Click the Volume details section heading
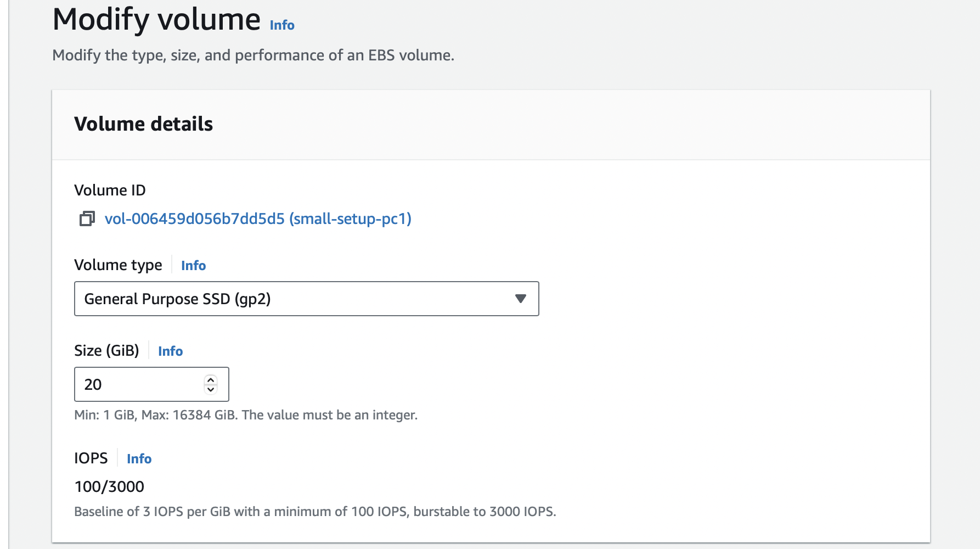This screenshot has width=980, height=549. [143, 124]
